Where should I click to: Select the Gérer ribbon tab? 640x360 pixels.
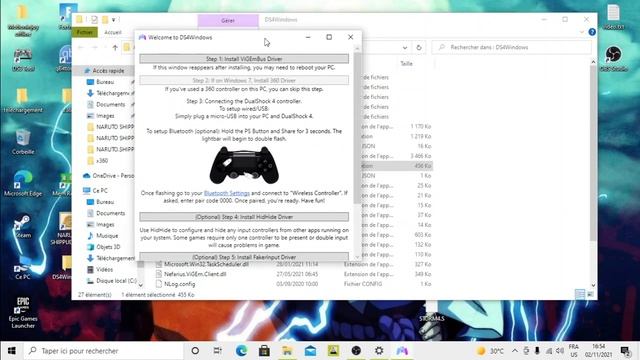(x=228, y=20)
